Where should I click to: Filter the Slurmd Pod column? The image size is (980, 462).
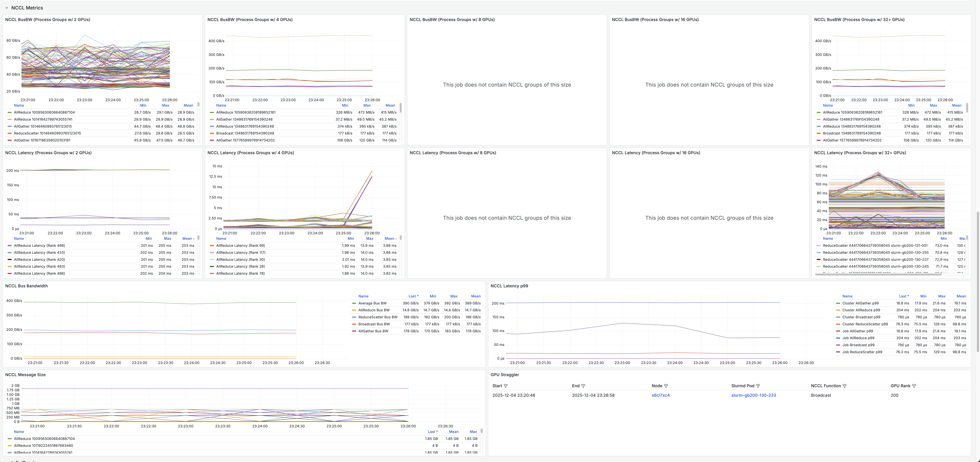pyautogui.click(x=758, y=386)
